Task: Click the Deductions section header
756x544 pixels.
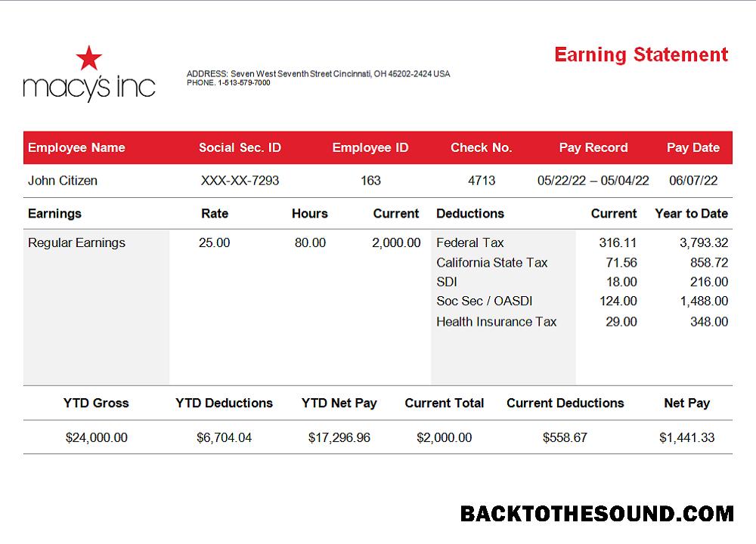Action: pyautogui.click(x=470, y=214)
